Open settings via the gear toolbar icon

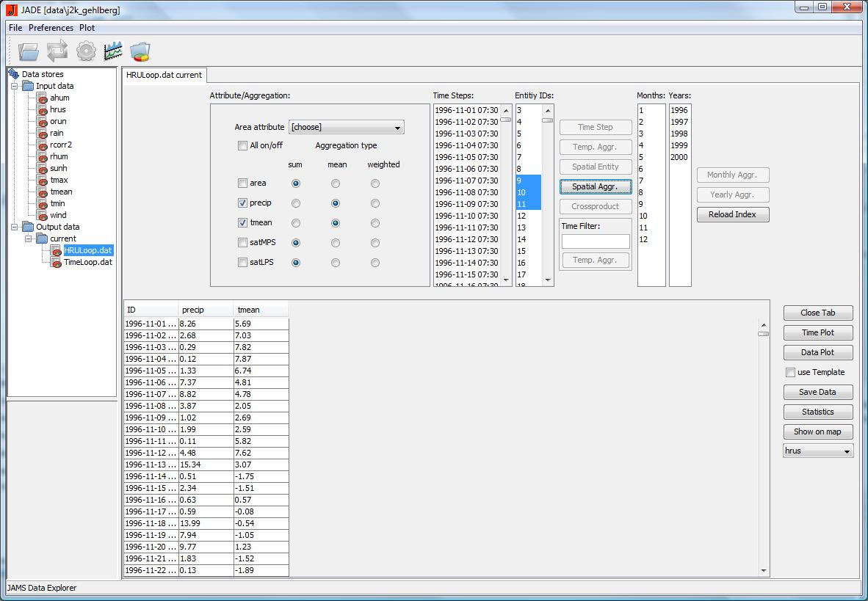pos(86,51)
